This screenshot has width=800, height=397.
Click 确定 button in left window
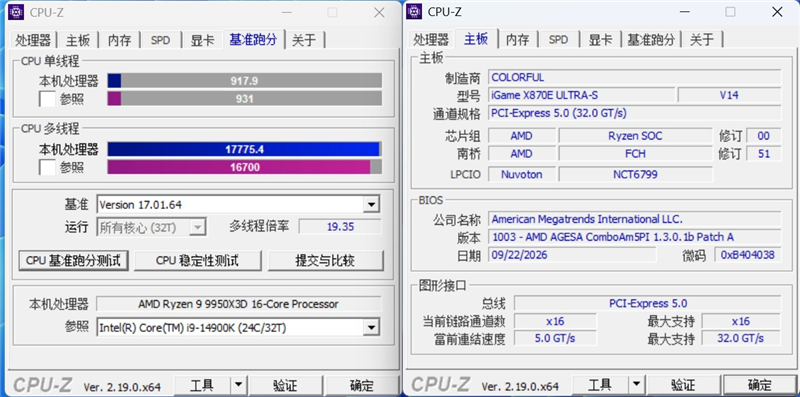coord(362,385)
